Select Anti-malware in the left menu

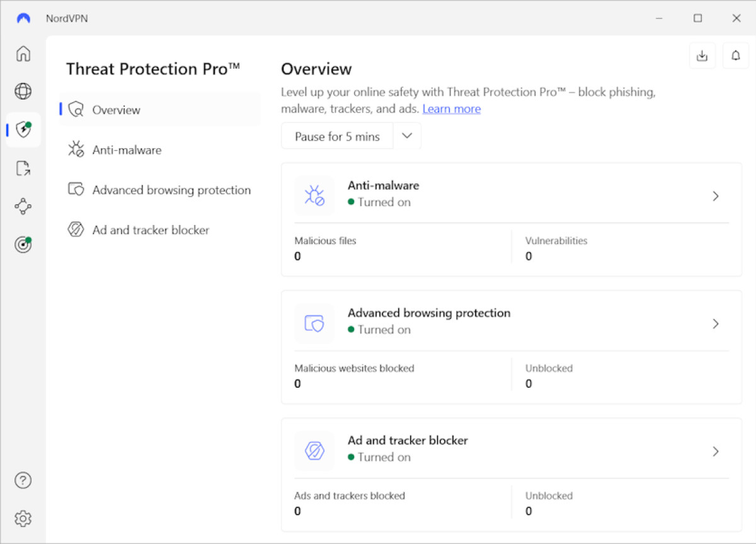[159, 150]
